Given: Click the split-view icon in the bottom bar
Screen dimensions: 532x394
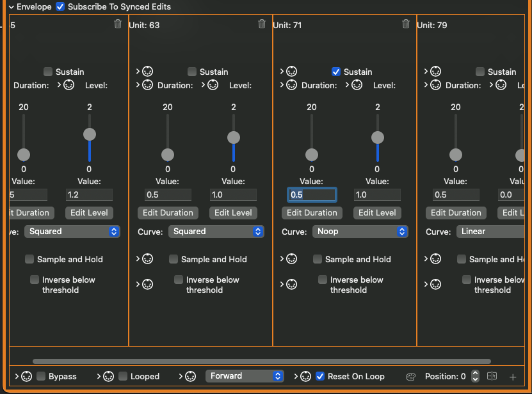Looking at the screenshot, I should click(x=492, y=377).
